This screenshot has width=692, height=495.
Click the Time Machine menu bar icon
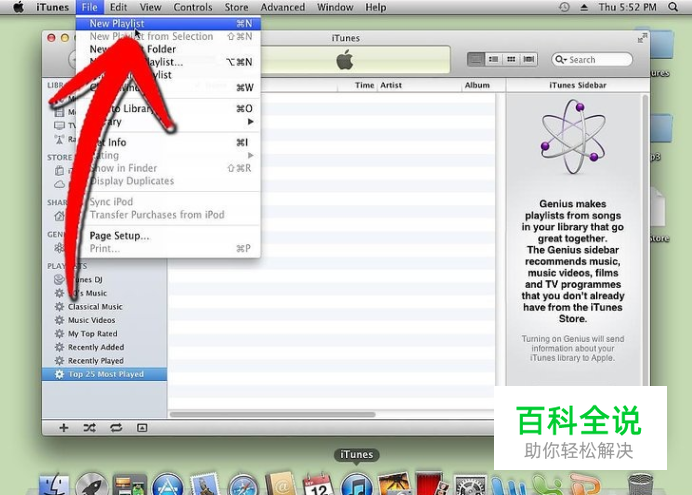tap(564, 7)
